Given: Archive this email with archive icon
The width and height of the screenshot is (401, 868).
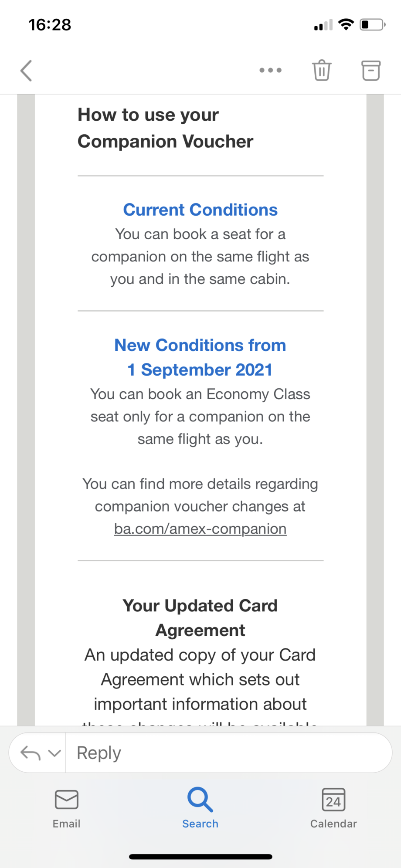Looking at the screenshot, I should [370, 70].
